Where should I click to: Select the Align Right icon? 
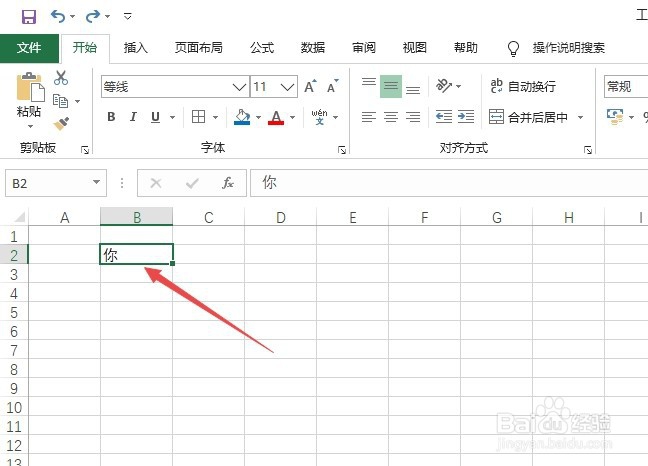[413, 117]
